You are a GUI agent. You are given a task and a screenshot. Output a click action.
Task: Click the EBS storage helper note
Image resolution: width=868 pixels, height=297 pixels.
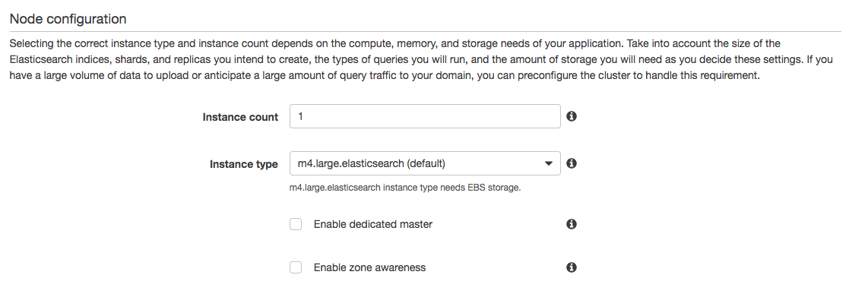pos(405,188)
